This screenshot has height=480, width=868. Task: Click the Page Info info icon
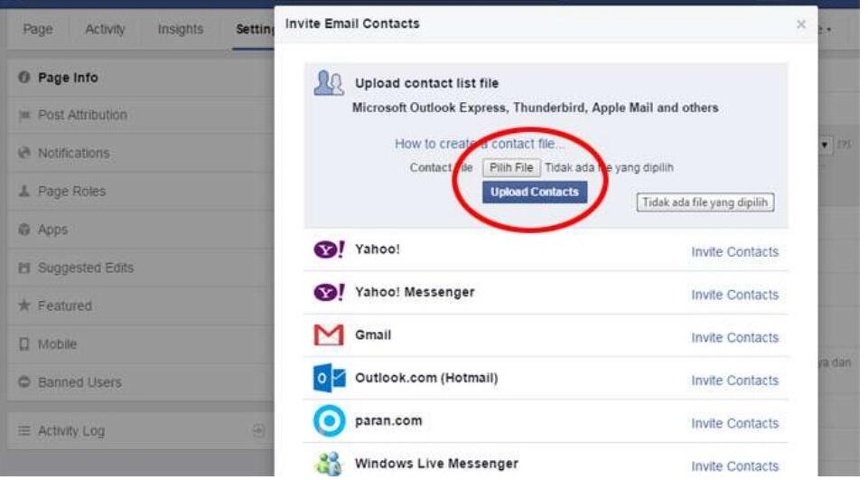[x=23, y=77]
